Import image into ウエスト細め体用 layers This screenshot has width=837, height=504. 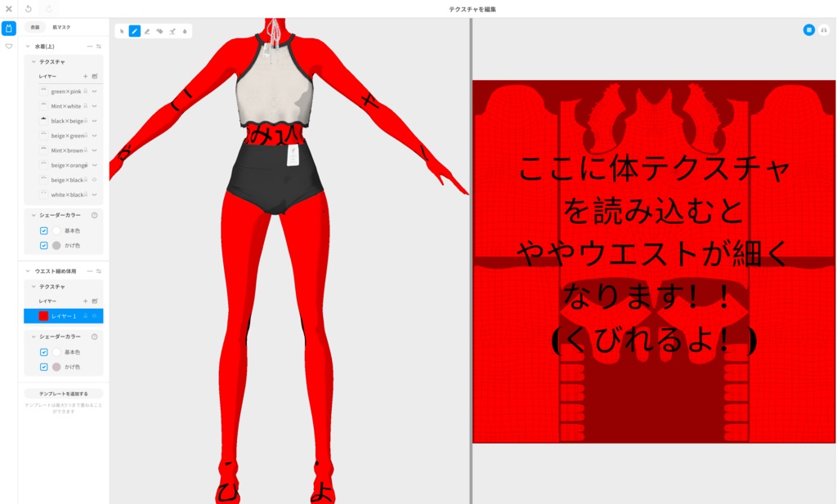click(x=95, y=301)
